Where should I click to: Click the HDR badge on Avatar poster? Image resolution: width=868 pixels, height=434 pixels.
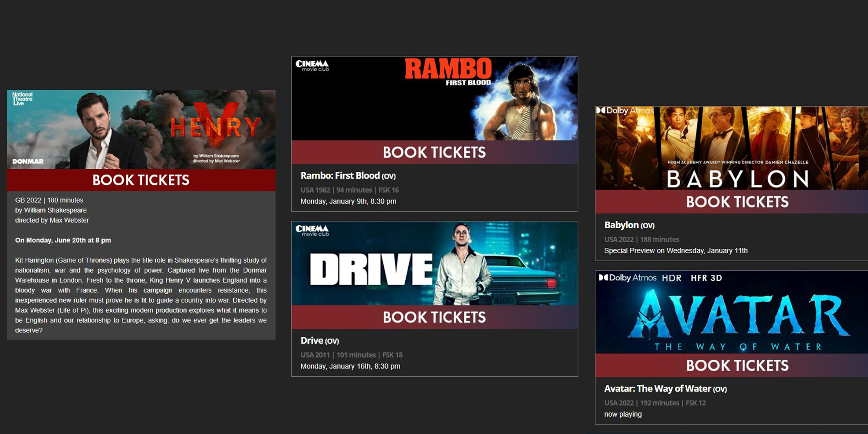pos(671,278)
